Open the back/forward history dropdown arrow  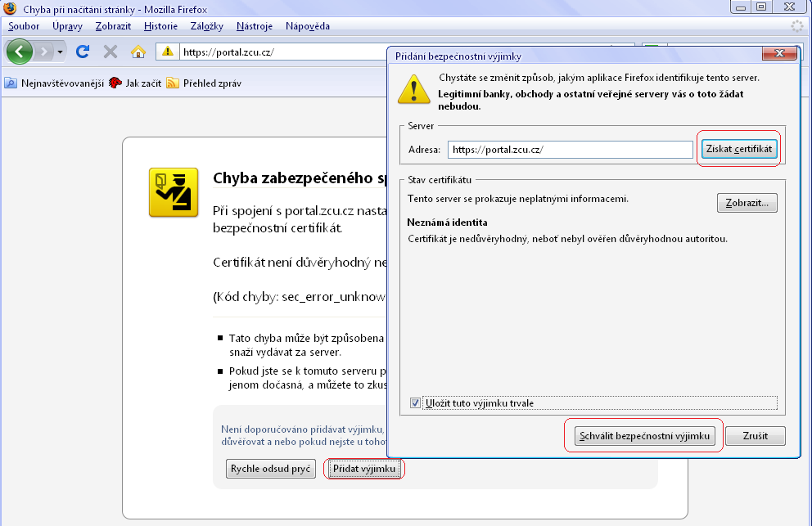[60, 52]
